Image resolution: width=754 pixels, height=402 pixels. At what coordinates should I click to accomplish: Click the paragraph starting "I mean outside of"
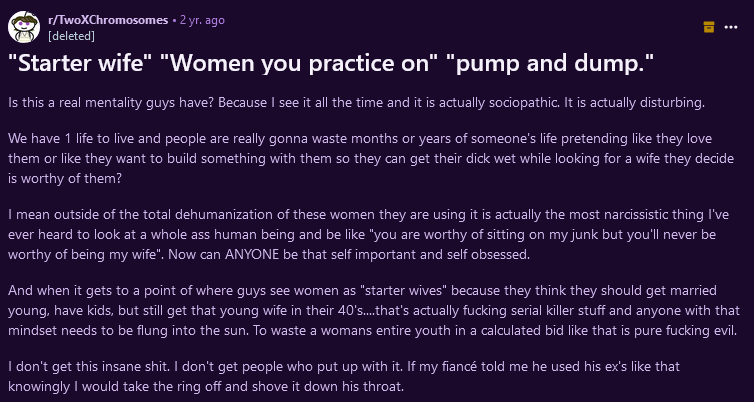point(369,235)
